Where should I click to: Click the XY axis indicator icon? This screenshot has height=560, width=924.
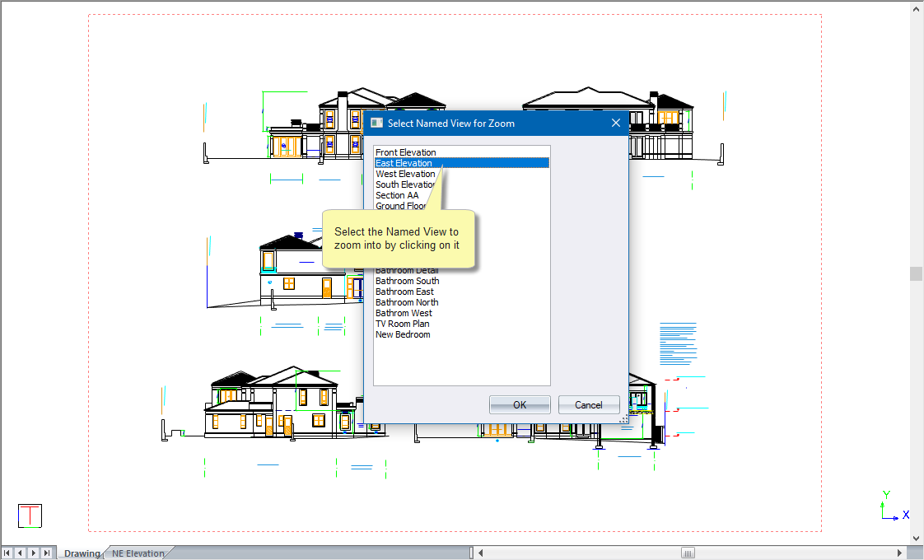click(892, 506)
